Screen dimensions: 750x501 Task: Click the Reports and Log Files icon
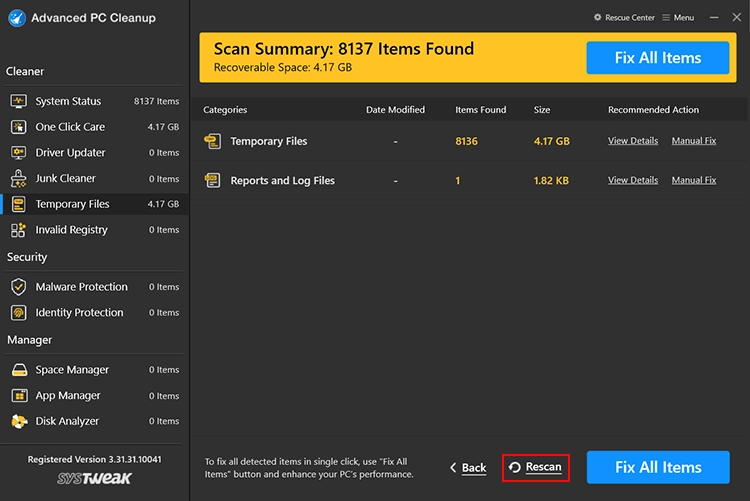coord(212,181)
